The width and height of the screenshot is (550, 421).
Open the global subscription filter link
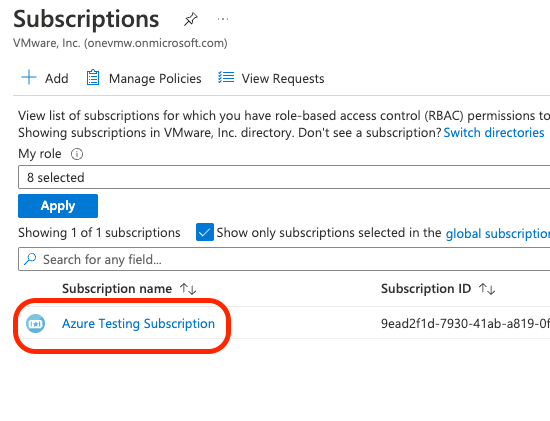498,233
